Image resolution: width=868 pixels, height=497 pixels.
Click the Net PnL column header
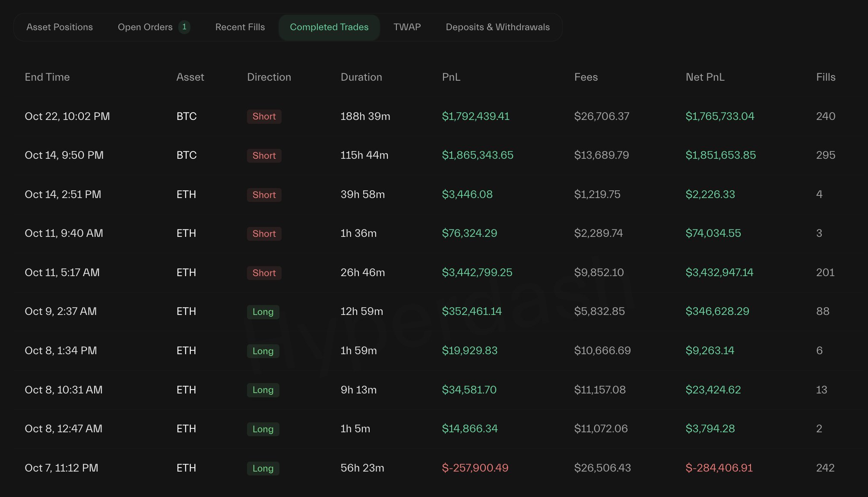[705, 77]
